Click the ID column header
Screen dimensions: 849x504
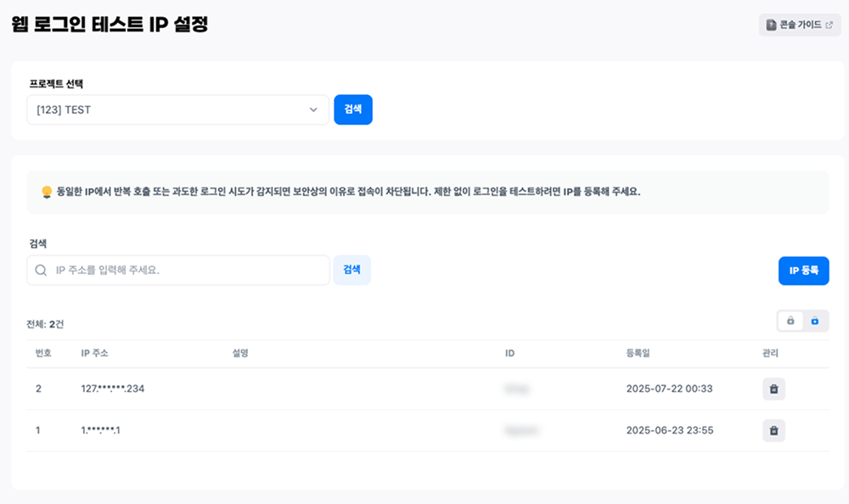pyautogui.click(x=510, y=353)
